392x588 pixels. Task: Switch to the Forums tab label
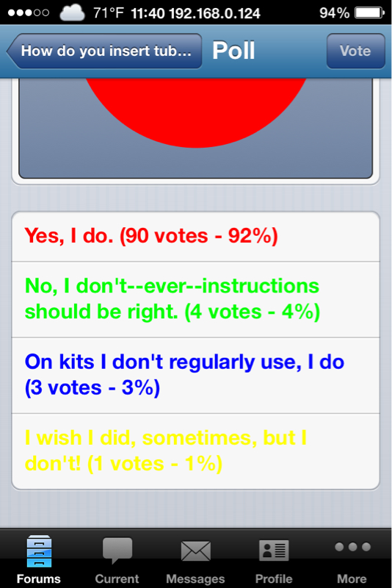39,578
